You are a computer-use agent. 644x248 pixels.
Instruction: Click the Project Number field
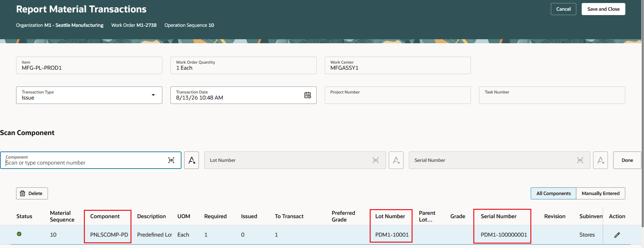click(x=398, y=95)
